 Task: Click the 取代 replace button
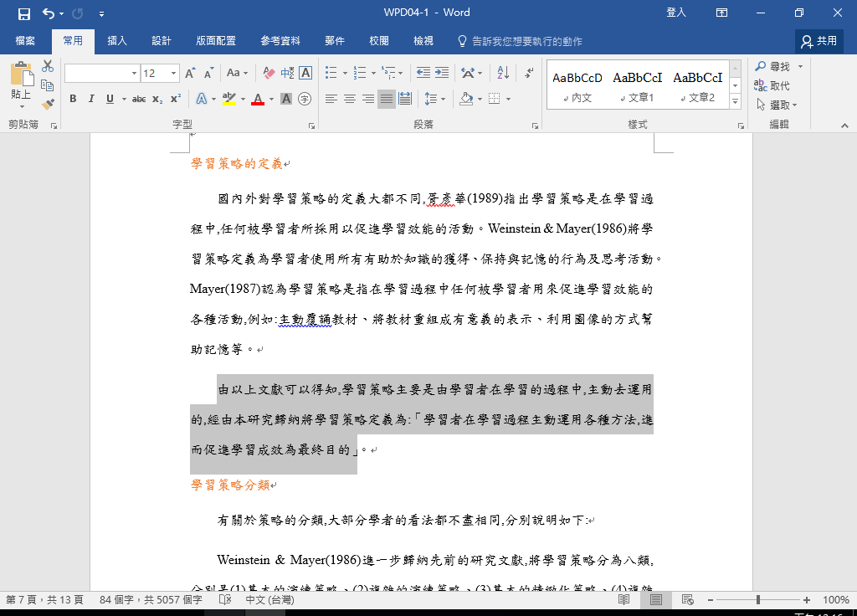pos(772,86)
